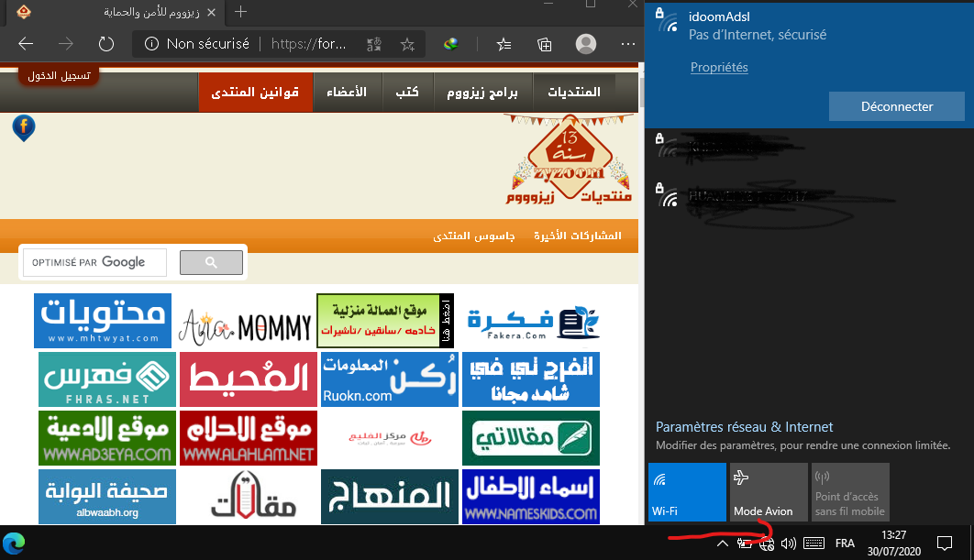Viewport: 974px width, 560px height.
Task: Open the محتويات mhtwyat.com banner
Action: [103, 321]
